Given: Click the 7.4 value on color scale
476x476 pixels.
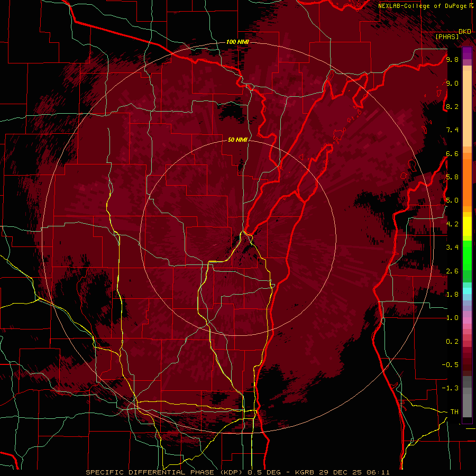Looking at the screenshot, I should tap(452, 130).
